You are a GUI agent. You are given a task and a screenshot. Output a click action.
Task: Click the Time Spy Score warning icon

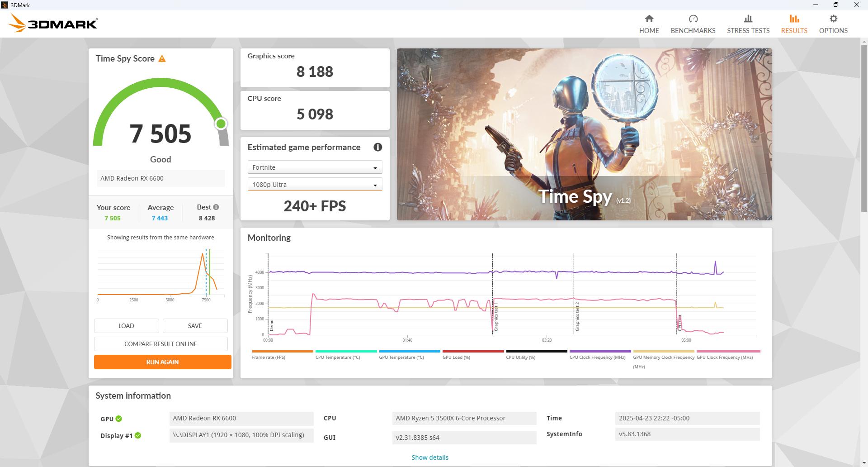coord(162,59)
